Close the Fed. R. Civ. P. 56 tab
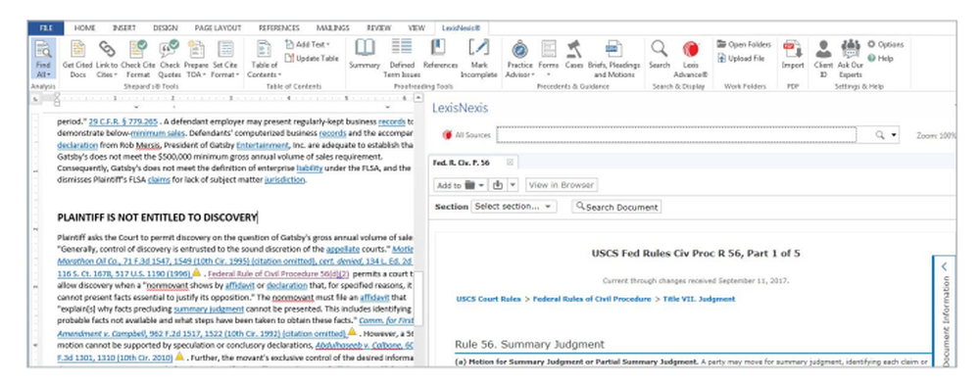 (x=510, y=163)
